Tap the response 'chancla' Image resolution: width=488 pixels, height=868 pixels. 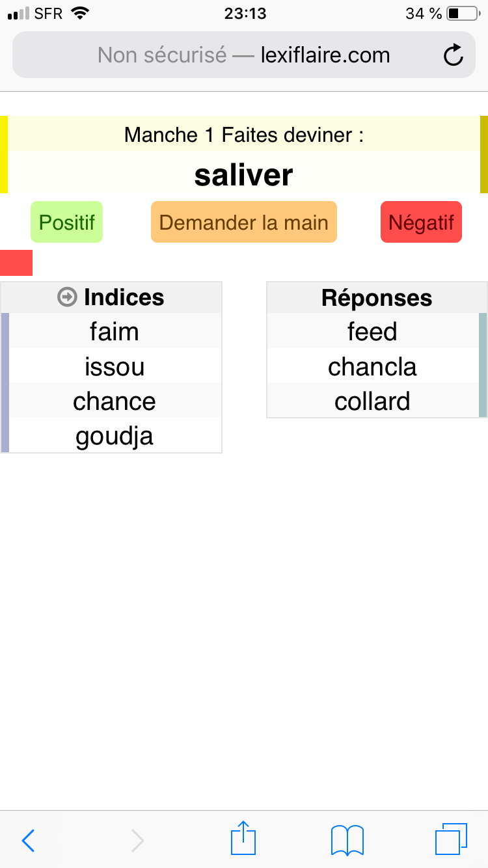(372, 367)
